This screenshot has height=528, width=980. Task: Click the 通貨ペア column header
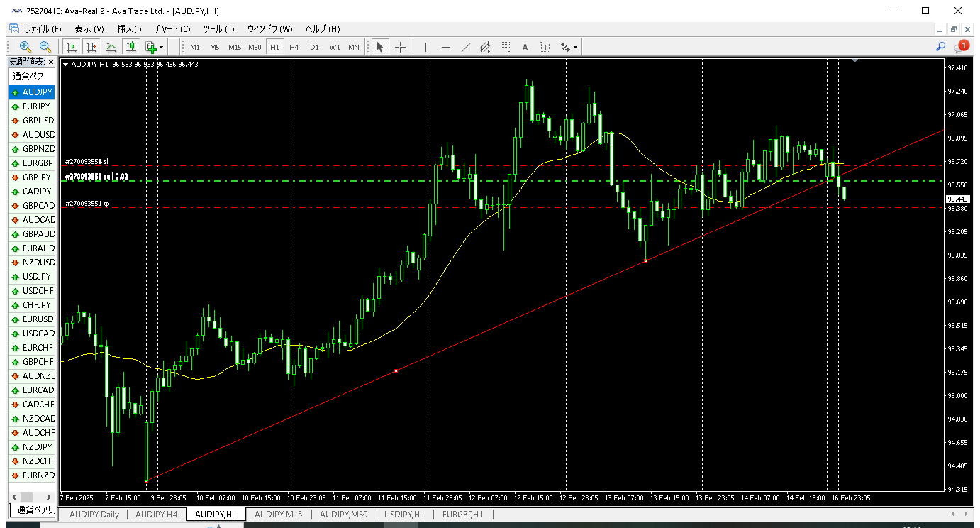tap(31, 77)
